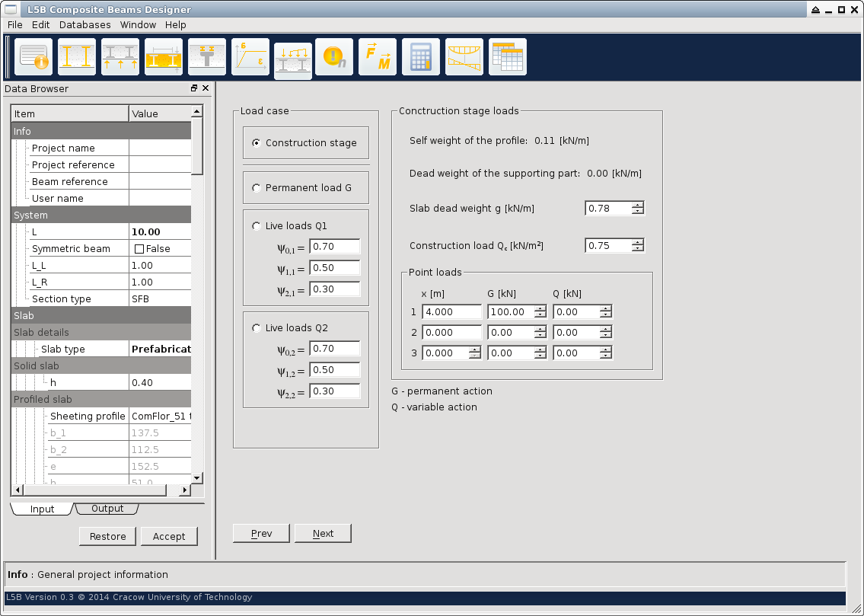
Task: Show the moment diagram icon
Action: coord(464,57)
